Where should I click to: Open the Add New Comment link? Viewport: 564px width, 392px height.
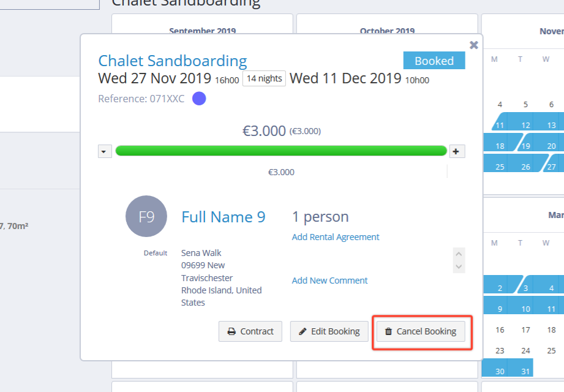click(330, 281)
